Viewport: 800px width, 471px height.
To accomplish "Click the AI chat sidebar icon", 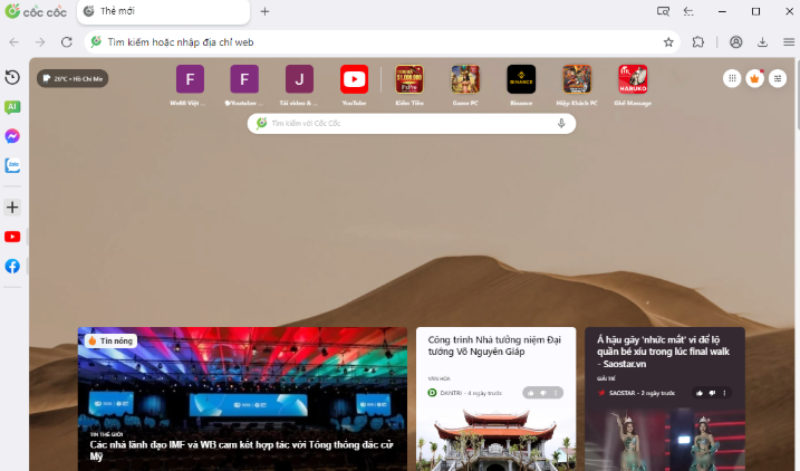I will point(12,107).
